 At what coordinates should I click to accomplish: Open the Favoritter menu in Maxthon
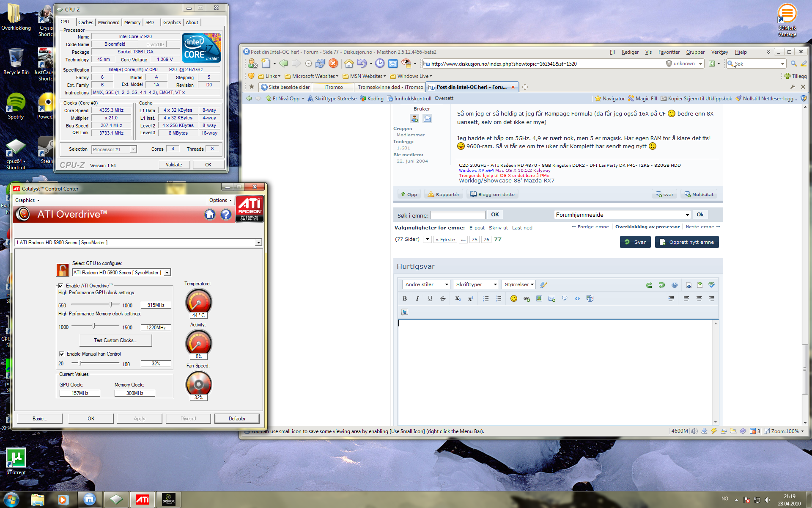click(669, 52)
